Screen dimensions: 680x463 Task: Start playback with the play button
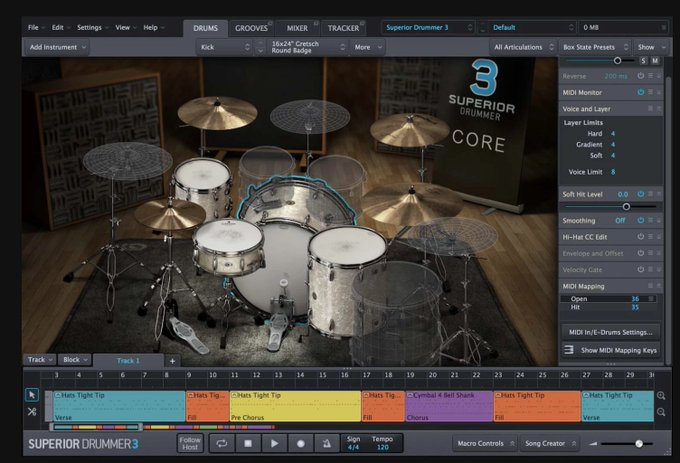pyautogui.click(x=274, y=443)
